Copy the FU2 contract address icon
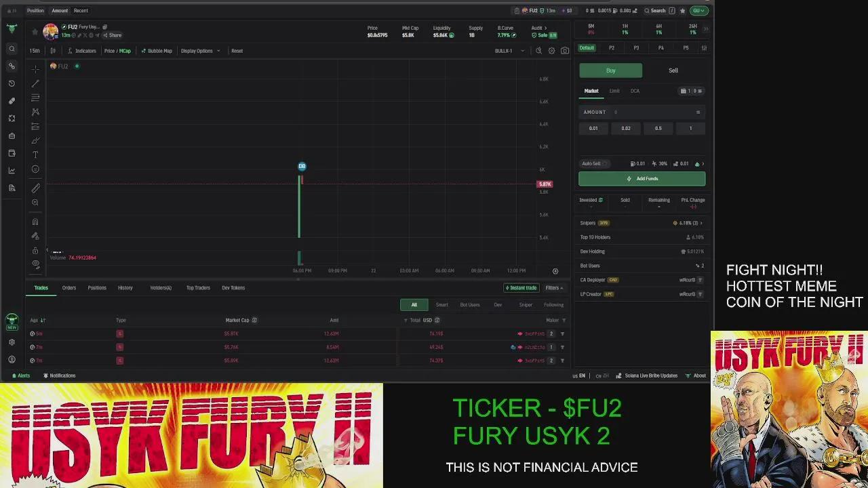 pyautogui.click(x=104, y=27)
